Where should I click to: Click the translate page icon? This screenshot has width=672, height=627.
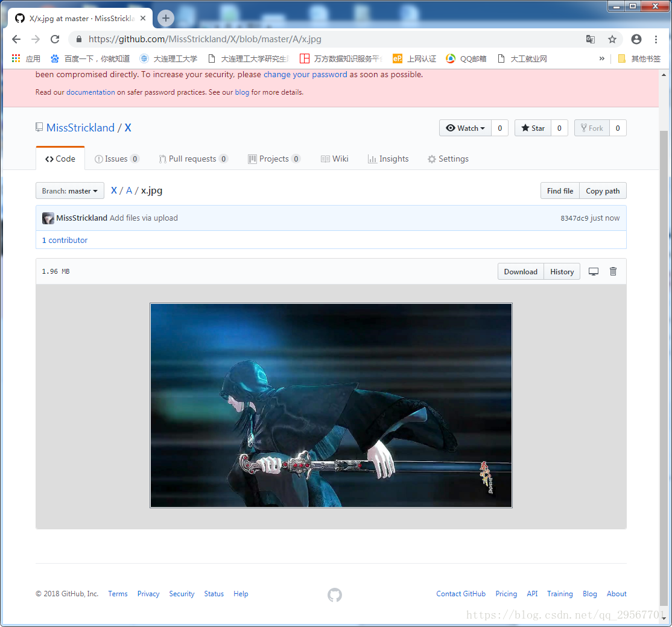coord(590,39)
